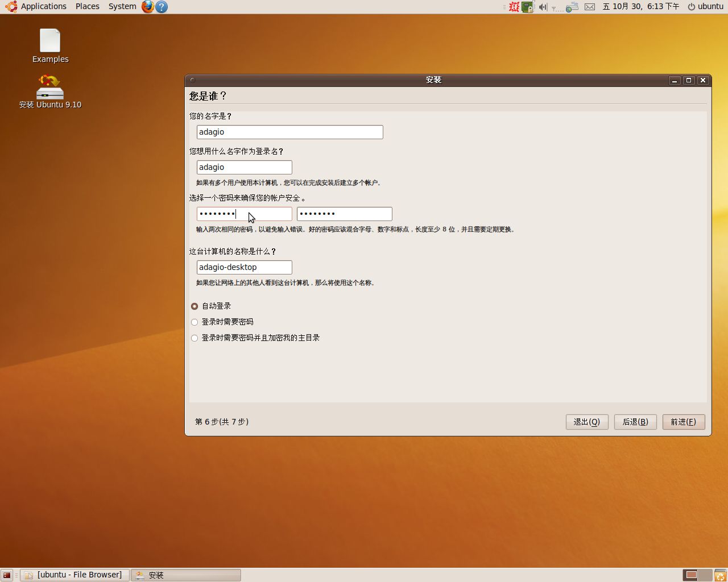Open the System menu
This screenshot has height=582, width=728.
pyautogui.click(x=122, y=6)
